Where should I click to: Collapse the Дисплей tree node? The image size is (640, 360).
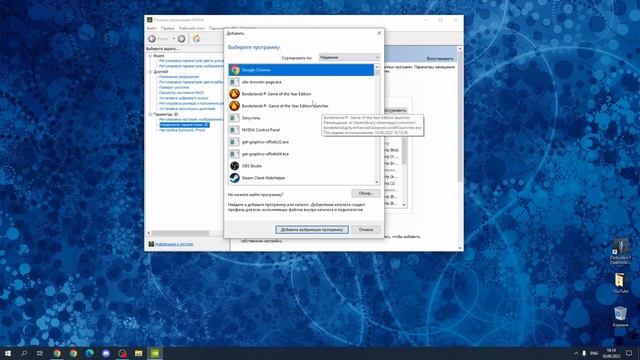point(150,71)
